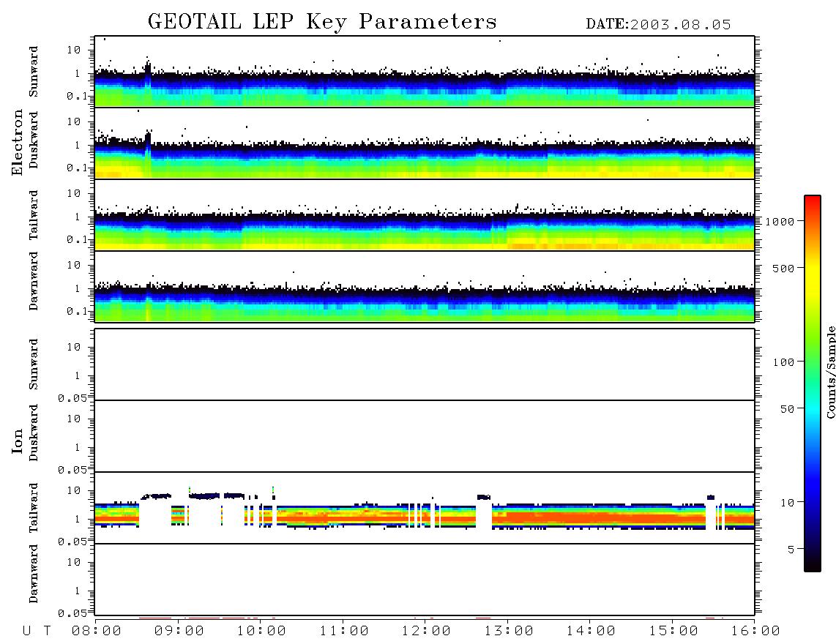Click the "GEOTAIL LEP Key Parameters" title
This screenshot has height=644, width=836.
322,22
